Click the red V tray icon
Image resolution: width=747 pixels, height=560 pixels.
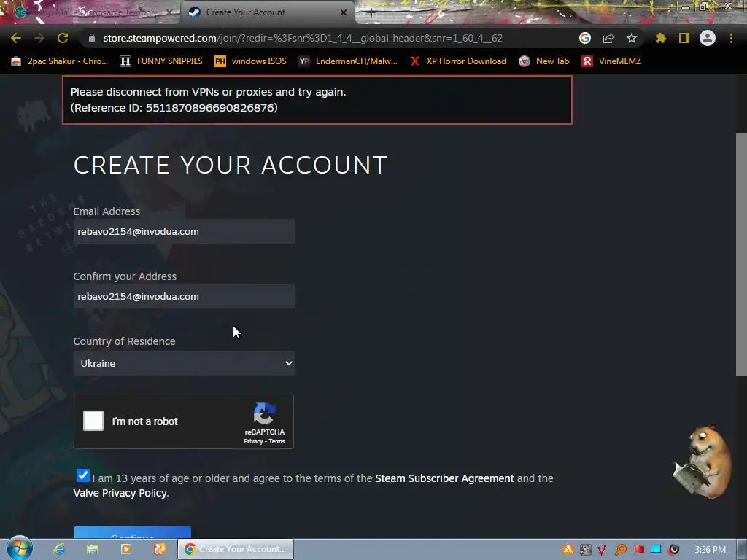pyautogui.click(x=602, y=550)
